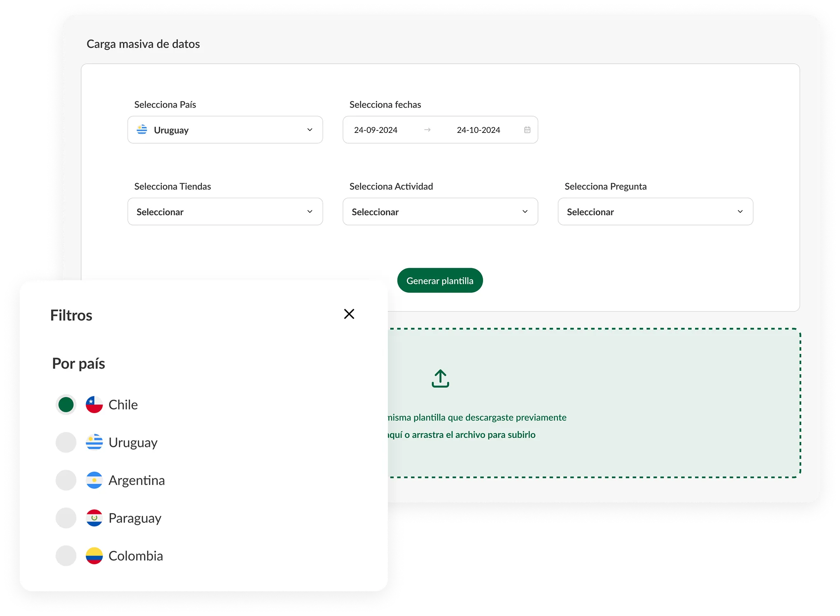840x616 pixels.
Task: Open the Selecciona País dropdown
Action: [x=225, y=130]
